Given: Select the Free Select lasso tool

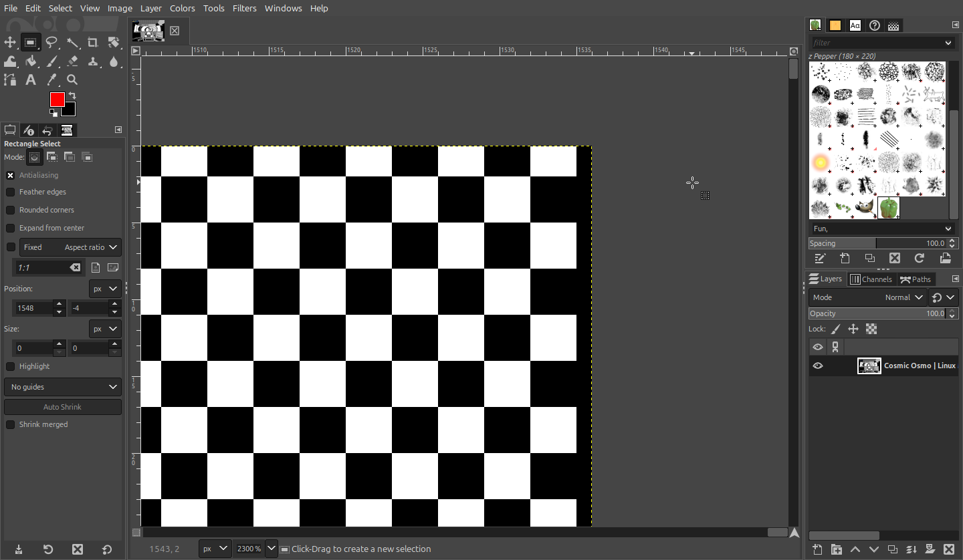Looking at the screenshot, I should pos(51,43).
